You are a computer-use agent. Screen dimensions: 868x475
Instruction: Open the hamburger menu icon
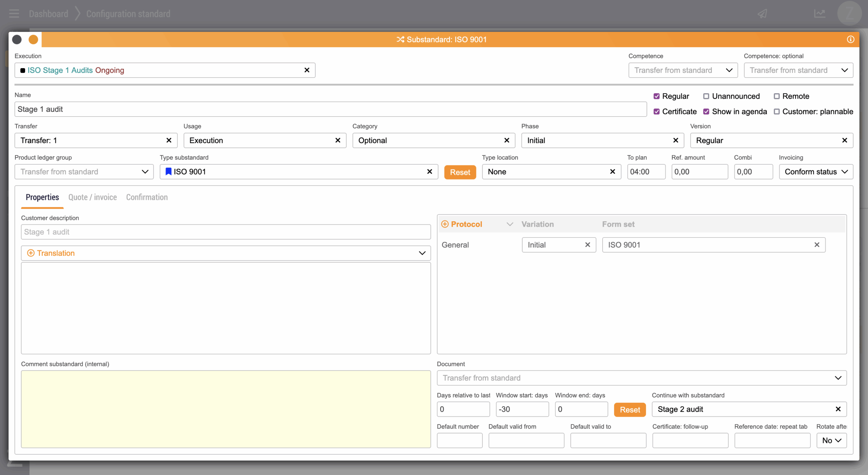14,14
